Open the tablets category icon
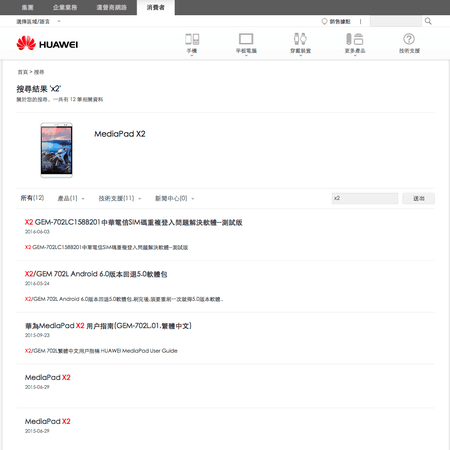Image resolution: width=450 pixels, height=450 pixels. (x=246, y=39)
